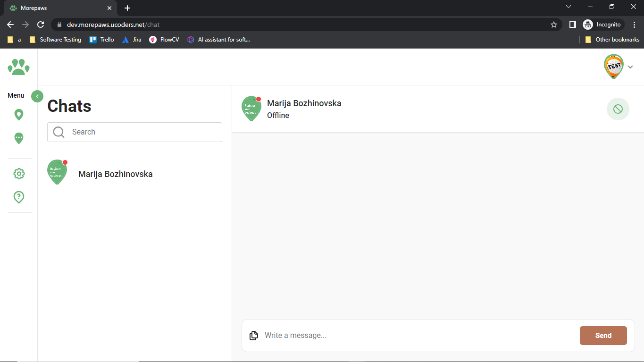Open the chat bubble menu icon
Image resolution: width=644 pixels, height=362 pixels.
coord(19,138)
